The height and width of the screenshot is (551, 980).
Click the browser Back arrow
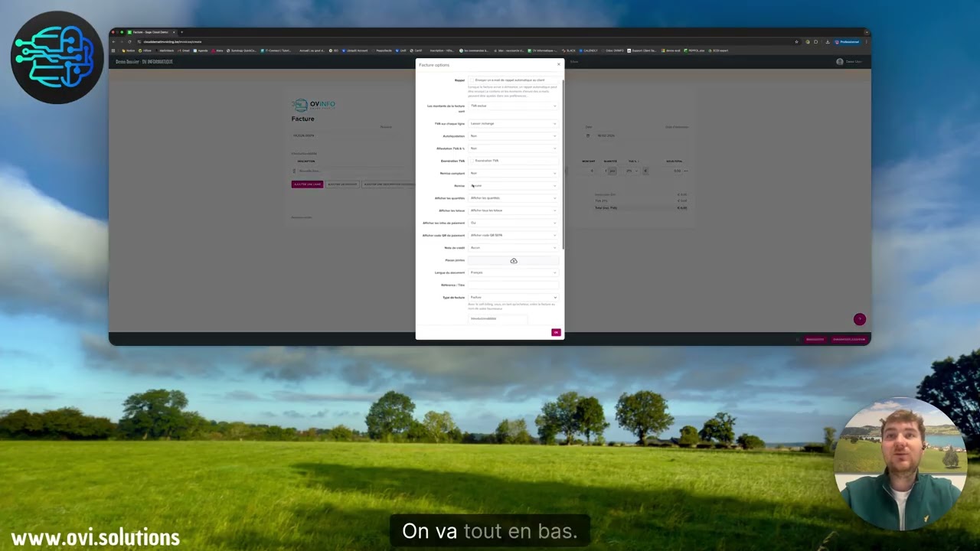[x=114, y=41]
